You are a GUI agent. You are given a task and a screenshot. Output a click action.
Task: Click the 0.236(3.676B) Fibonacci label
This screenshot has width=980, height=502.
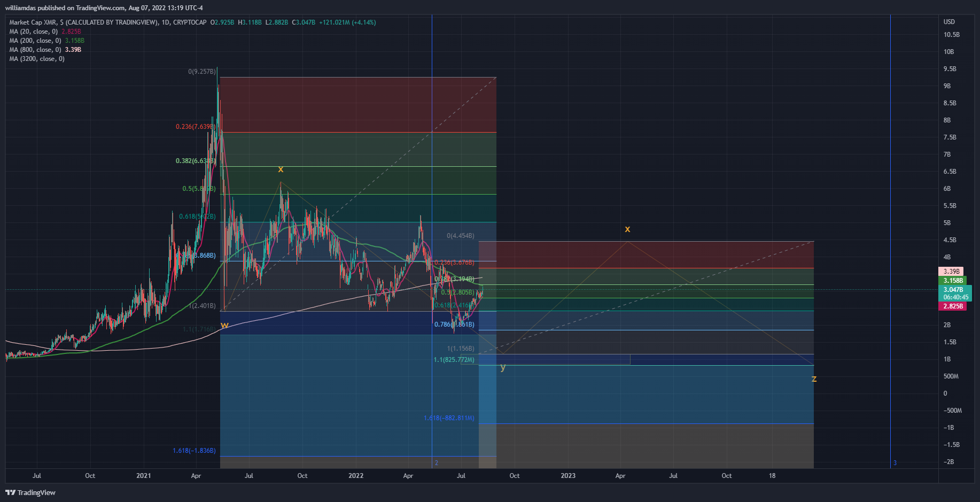(x=454, y=262)
